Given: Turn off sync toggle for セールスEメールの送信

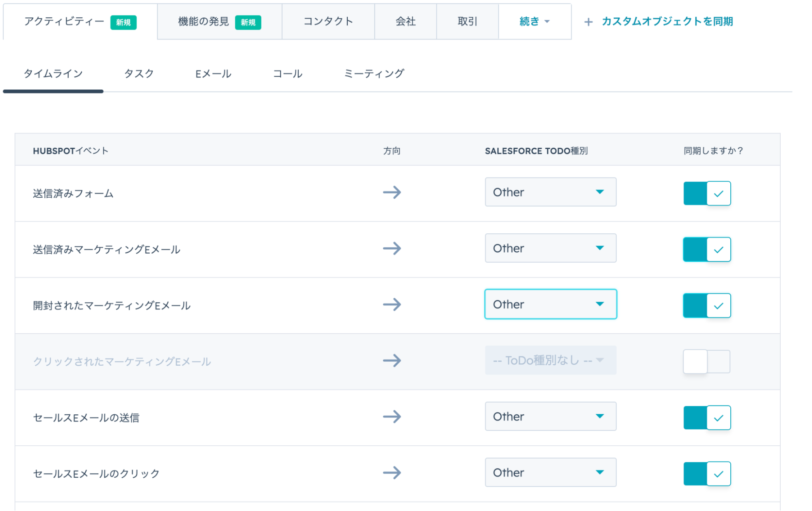Looking at the screenshot, I should point(707,417).
